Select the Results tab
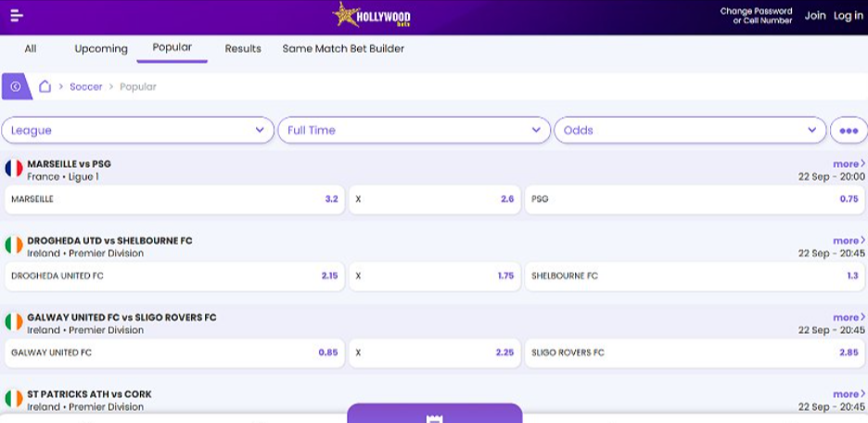The image size is (868, 423). [x=243, y=49]
